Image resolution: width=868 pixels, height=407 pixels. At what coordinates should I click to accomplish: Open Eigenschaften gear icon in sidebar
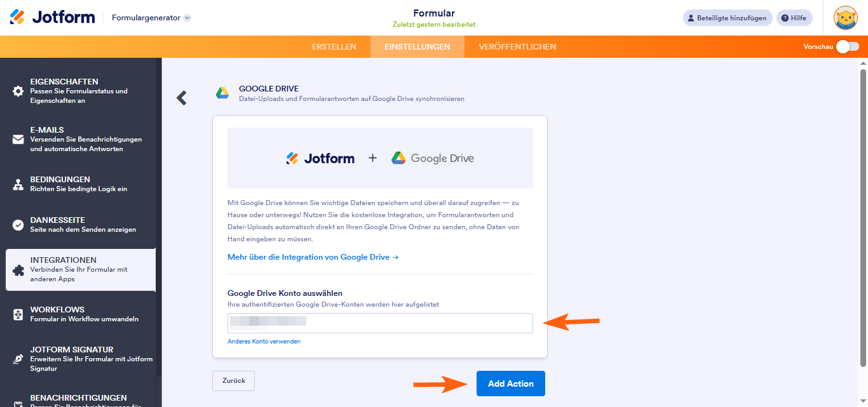click(x=18, y=91)
